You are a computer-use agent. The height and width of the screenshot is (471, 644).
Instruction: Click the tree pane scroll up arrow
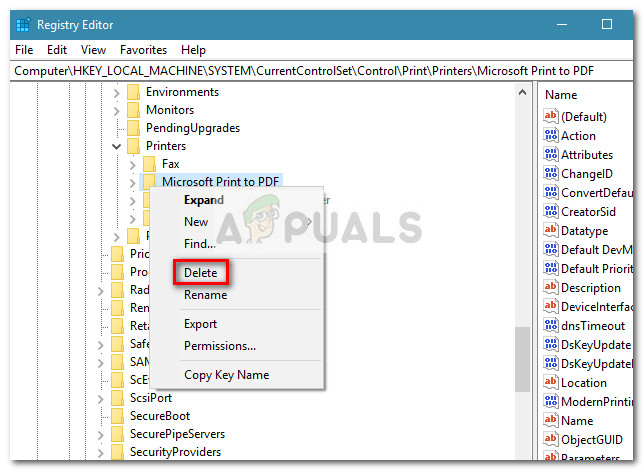point(522,92)
